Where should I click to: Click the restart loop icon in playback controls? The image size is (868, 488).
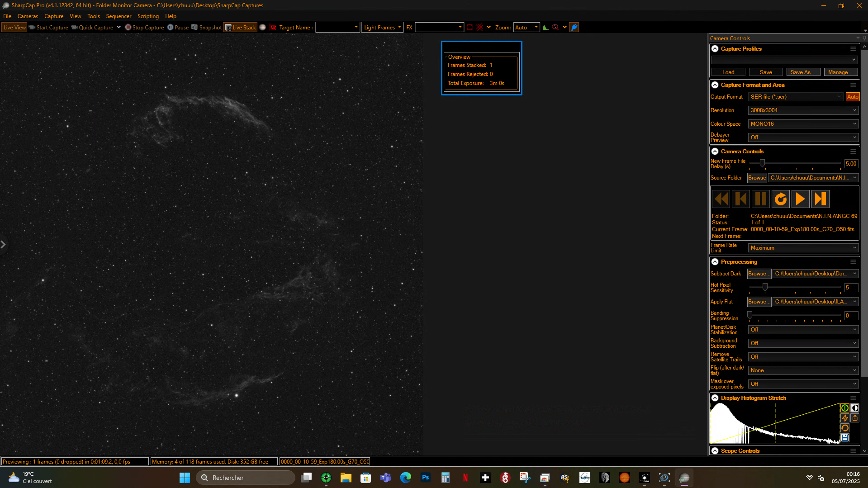(x=780, y=199)
